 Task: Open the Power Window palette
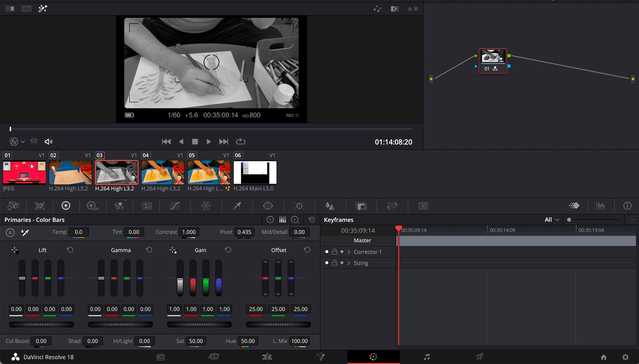point(268,206)
